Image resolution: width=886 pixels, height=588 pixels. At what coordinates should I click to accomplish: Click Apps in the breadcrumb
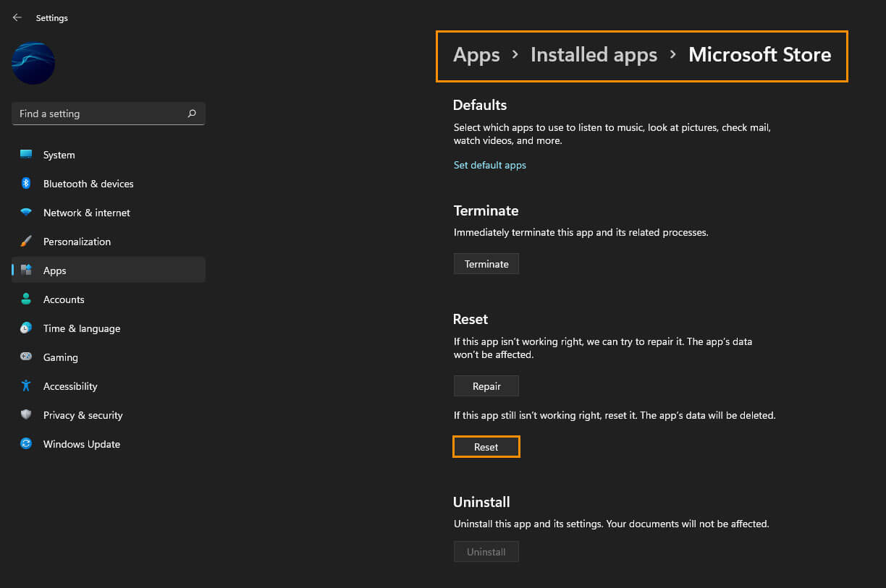pyautogui.click(x=476, y=55)
